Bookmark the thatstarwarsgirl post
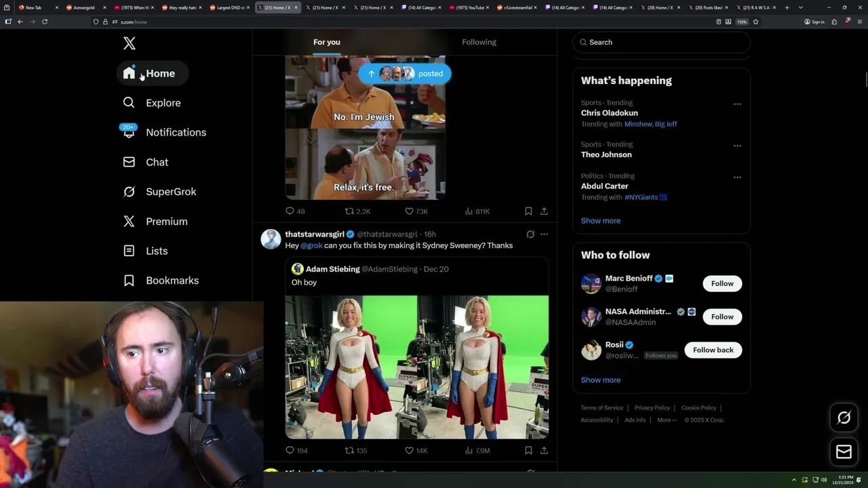Image resolution: width=868 pixels, height=488 pixels. pos(528,451)
